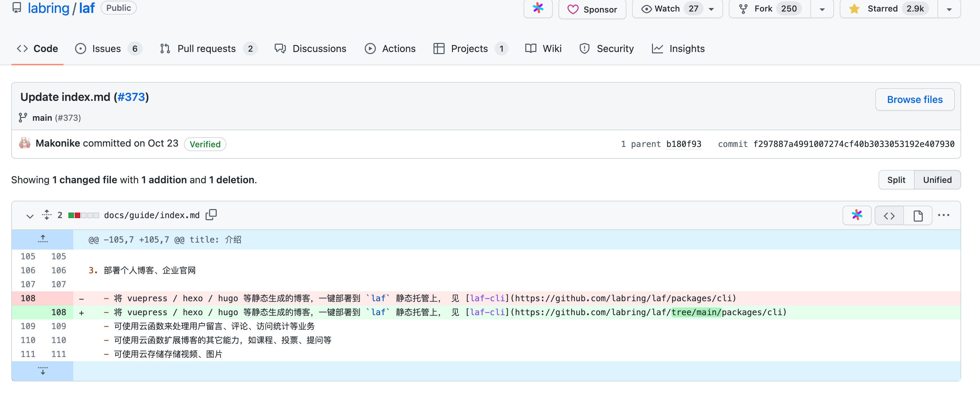Screen dimensions: 980x393
Task: Open parent commit b180f93
Action: pos(684,144)
